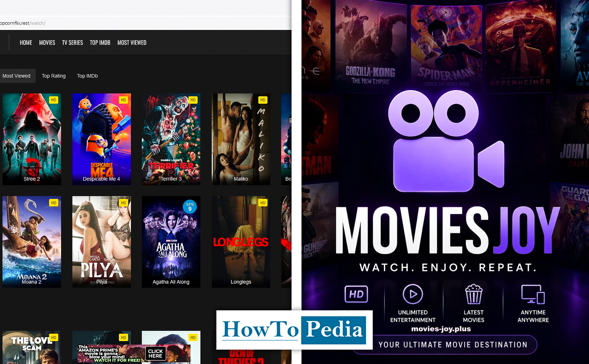Click the HD badge on Stree 2
Viewport: 589px width, 364px height.
(54, 100)
